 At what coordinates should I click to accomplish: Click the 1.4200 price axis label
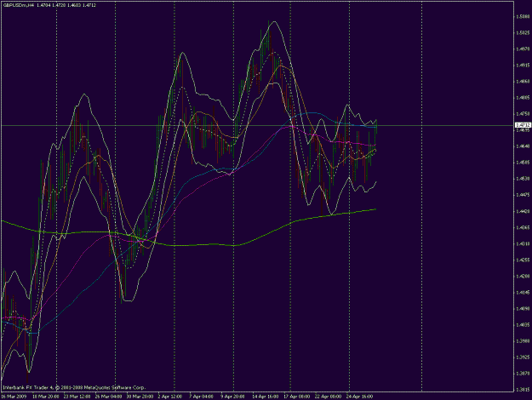523,277
